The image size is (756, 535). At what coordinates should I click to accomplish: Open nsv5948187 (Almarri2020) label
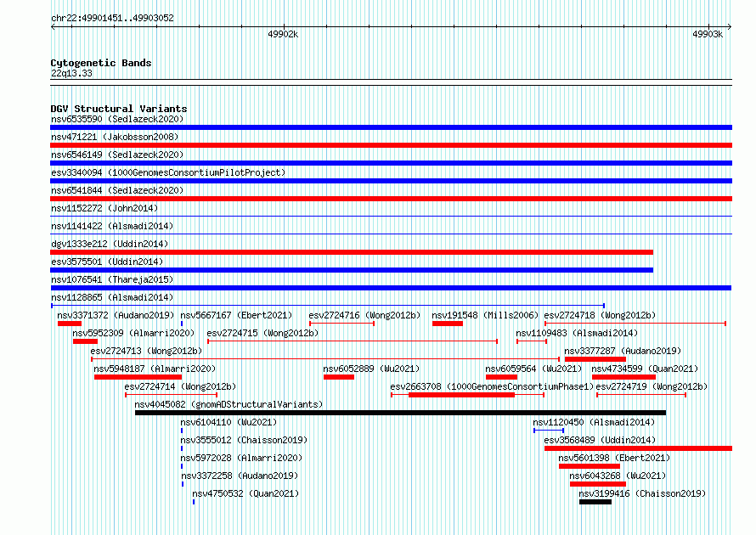(x=155, y=369)
